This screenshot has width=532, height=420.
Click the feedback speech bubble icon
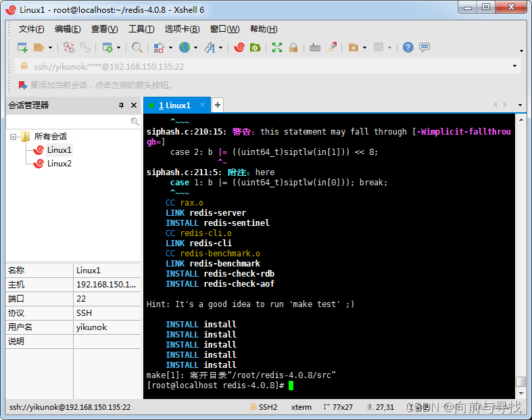point(424,47)
